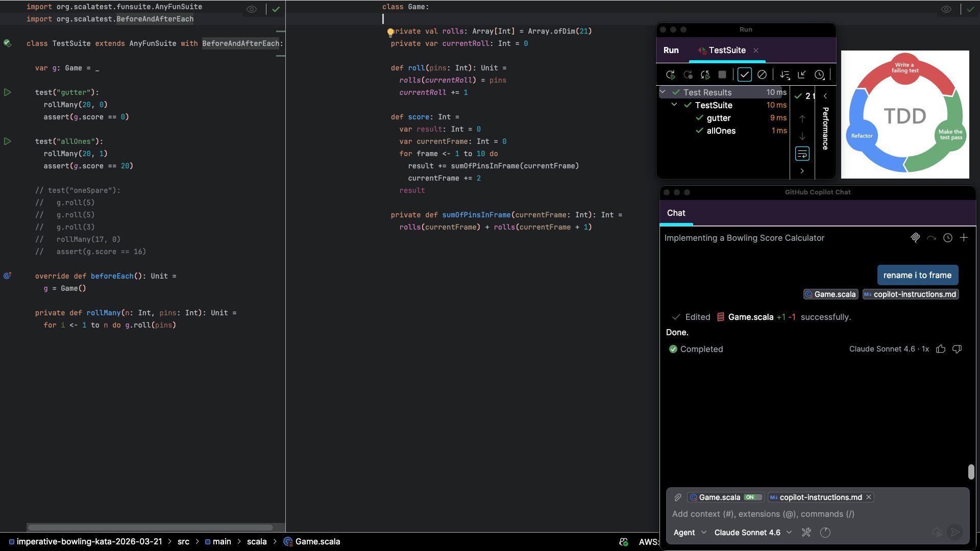The width and height of the screenshot is (980, 551).
Task: Toggle show ignored tests filter
Action: point(762,75)
